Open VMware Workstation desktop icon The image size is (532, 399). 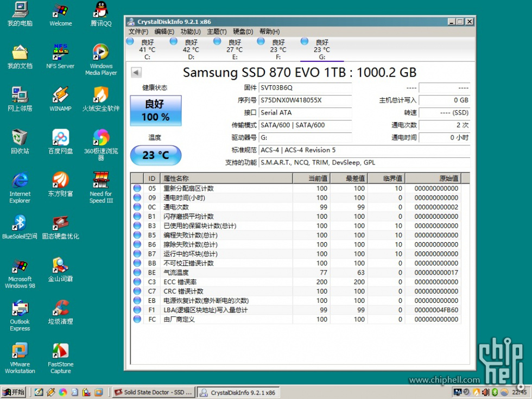click(20, 359)
